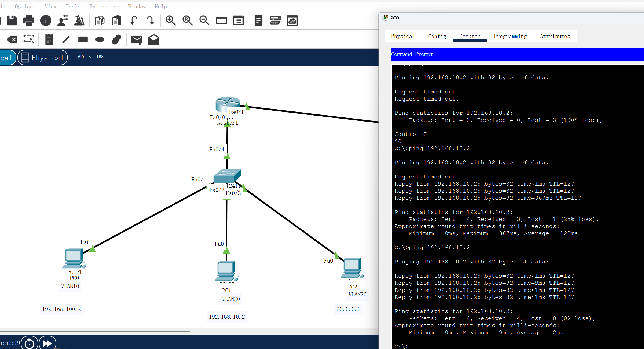
Task: Click the Undo arrow icon
Action: click(x=133, y=20)
